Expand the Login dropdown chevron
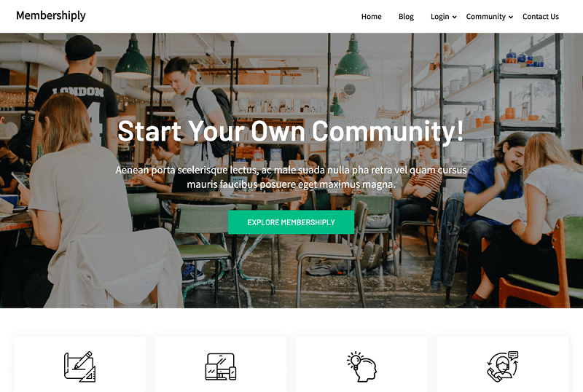This screenshot has width=583, height=392. coord(454,17)
